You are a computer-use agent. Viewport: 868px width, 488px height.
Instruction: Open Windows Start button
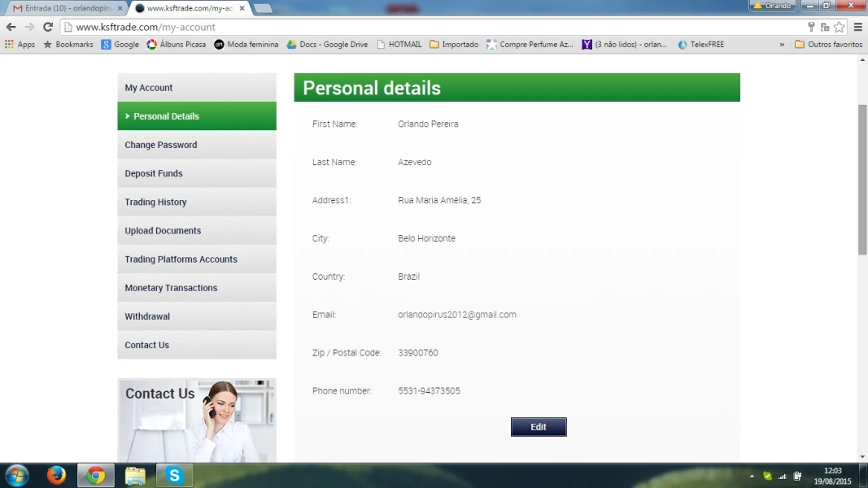tap(16, 475)
